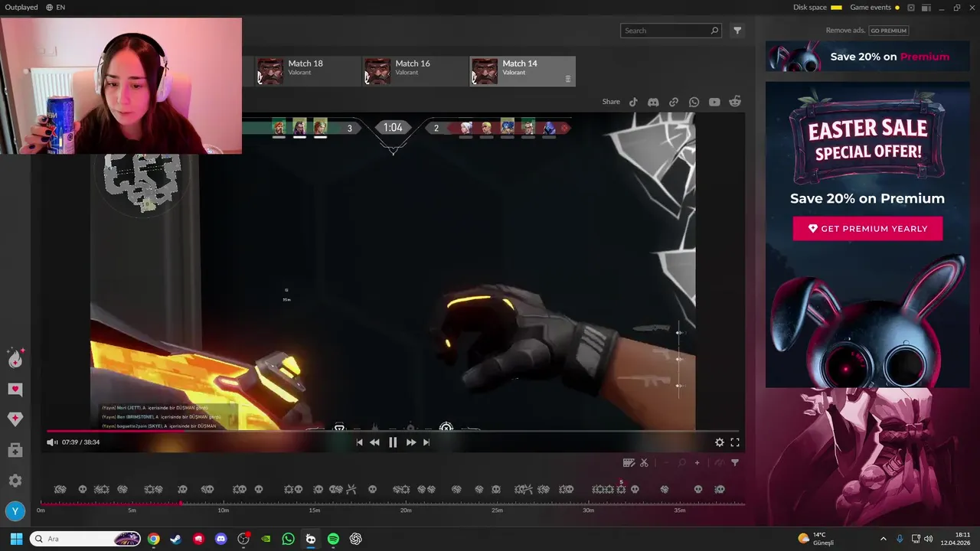Screen dimensions: 980x551
Task: Check Disk space indicator
Action: pos(818,8)
